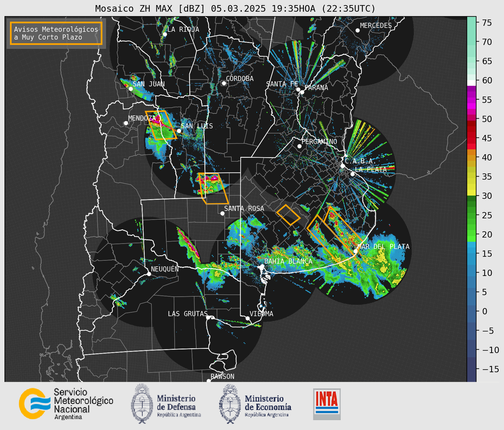
Task: Select the RAWSON city label
Action: 222,376
